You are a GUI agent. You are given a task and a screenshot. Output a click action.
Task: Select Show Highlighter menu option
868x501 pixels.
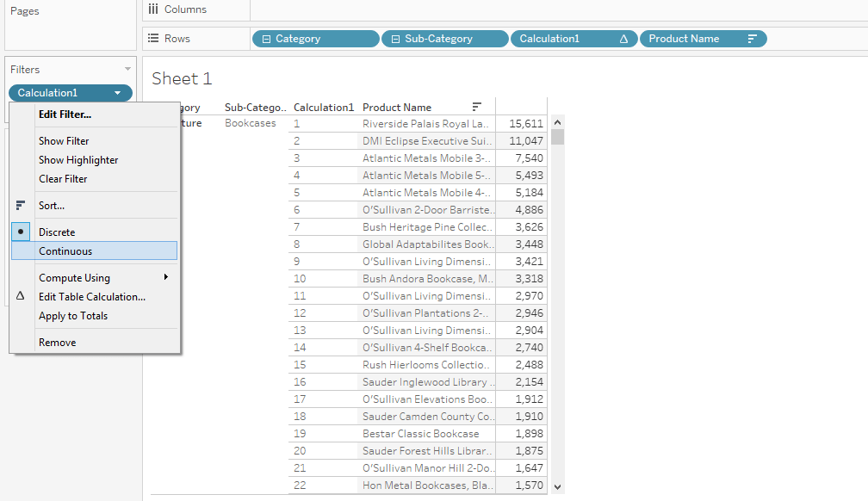[78, 159]
